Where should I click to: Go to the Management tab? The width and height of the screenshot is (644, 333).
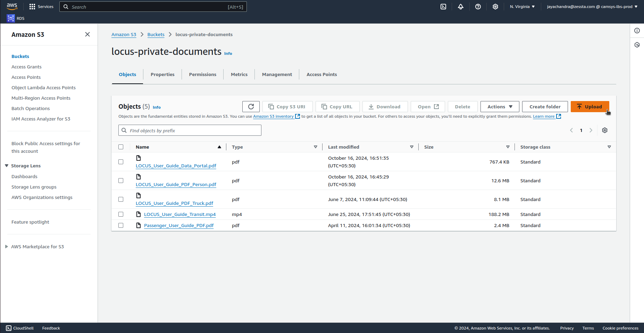pos(277,74)
